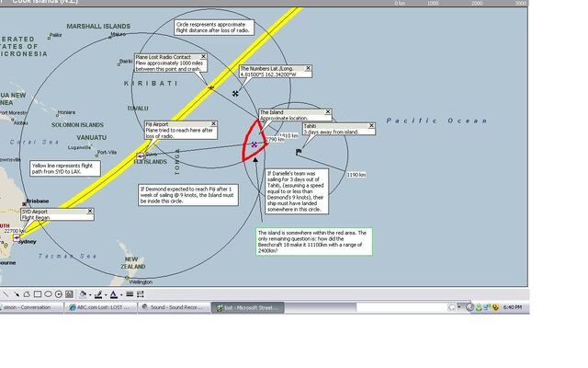This screenshot has height=368, width=588.
Task: Click the 6:40 PM system clock
Action: (513, 307)
